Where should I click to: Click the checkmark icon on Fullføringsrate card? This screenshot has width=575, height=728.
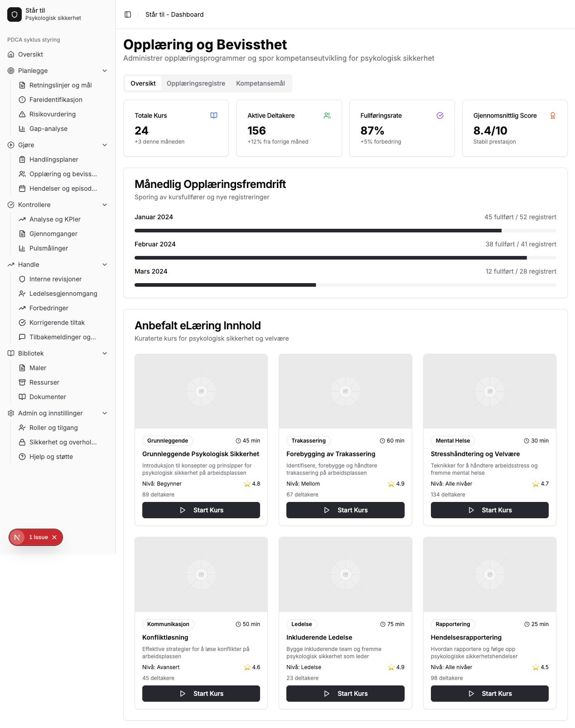[440, 116]
